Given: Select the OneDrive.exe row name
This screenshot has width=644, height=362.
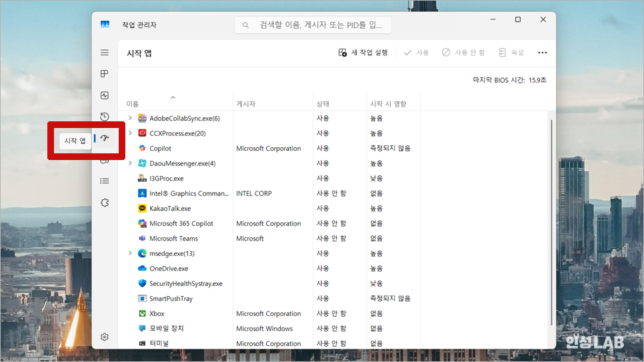Looking at the screenshot, I should point(169,268).
